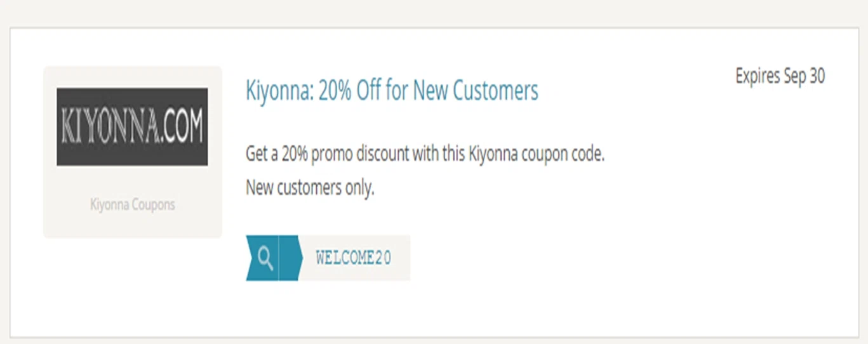868x344 pixels.
Task: Click the New customers only text
Action: (x=310, y=188)
